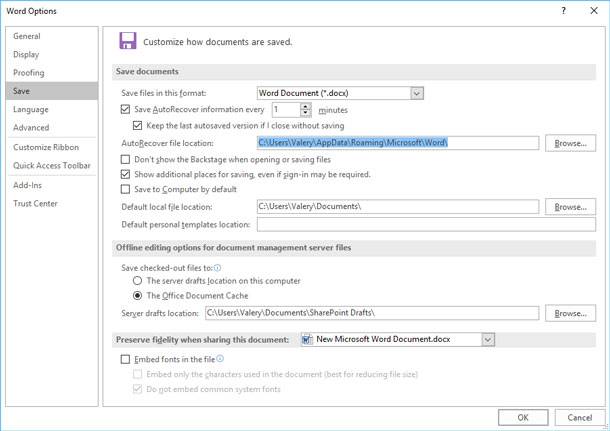Screen dimensions: 610x431
Task: Go to Customize Ribbon settings
Action: [x=46, y=147]
